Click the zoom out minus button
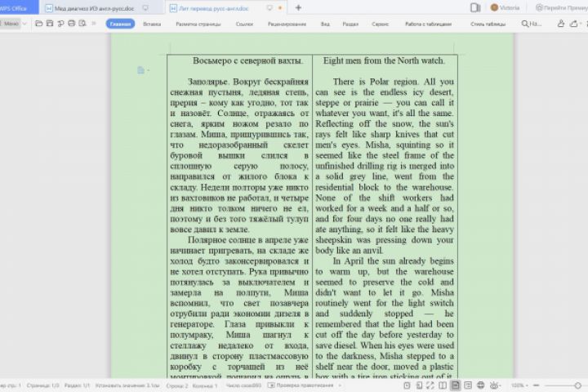This screenshot has width=588, height=392. point(537,385)
